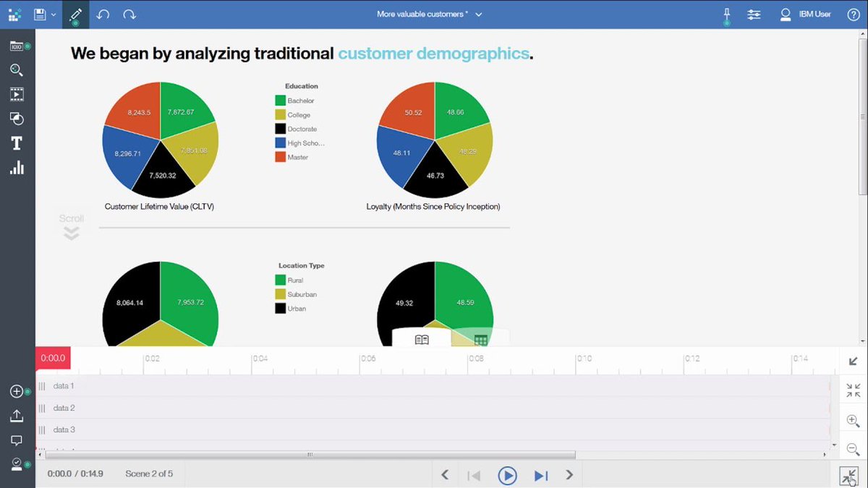The image size is (868, 488).
Task: Click the 'High Scho...' legend entry
Action: click(299, 143)
